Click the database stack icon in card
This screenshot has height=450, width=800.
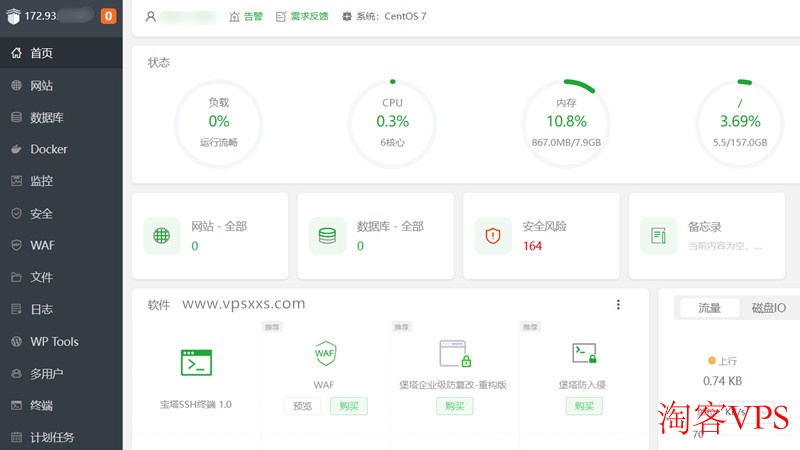[x=327, y=236]
